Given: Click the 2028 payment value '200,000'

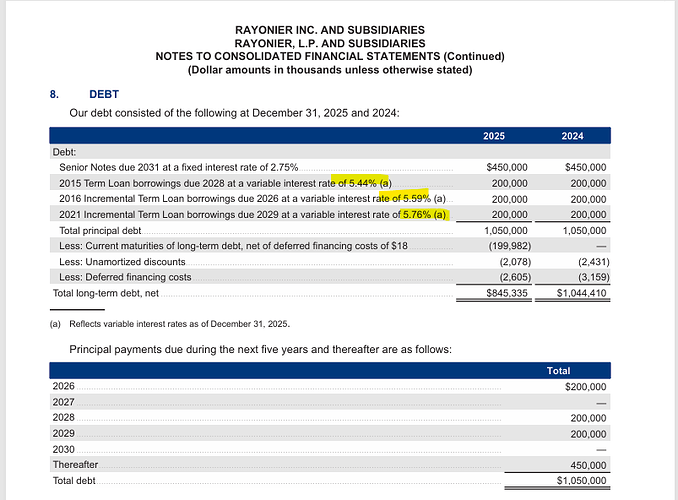Looking at the screenshot, I should 588,418.
